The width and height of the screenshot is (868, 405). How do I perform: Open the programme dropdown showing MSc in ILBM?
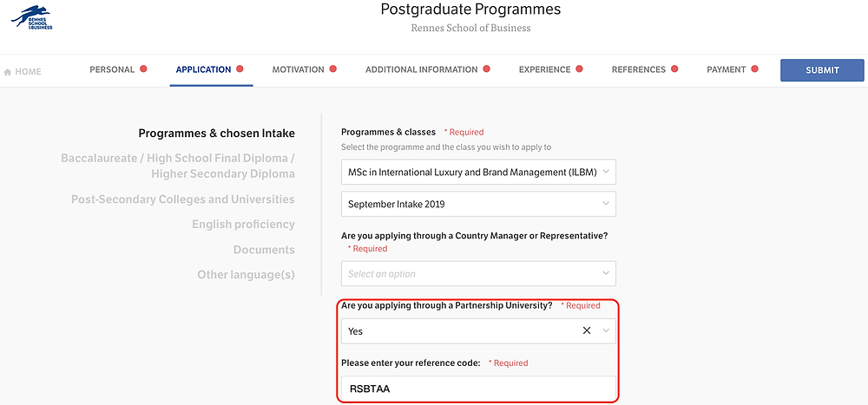(478, 172)
